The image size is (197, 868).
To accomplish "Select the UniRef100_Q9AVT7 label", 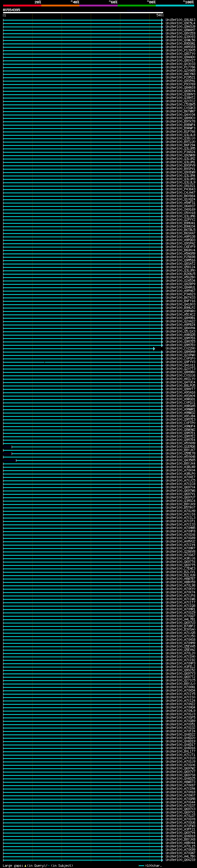I will [x=180, y=389].
